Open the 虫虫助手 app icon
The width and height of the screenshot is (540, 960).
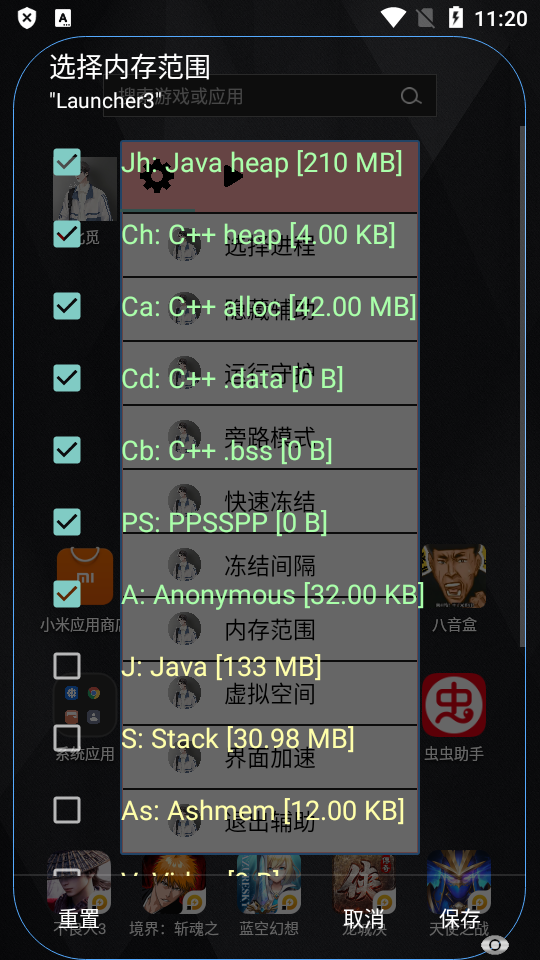coord(454,705)
